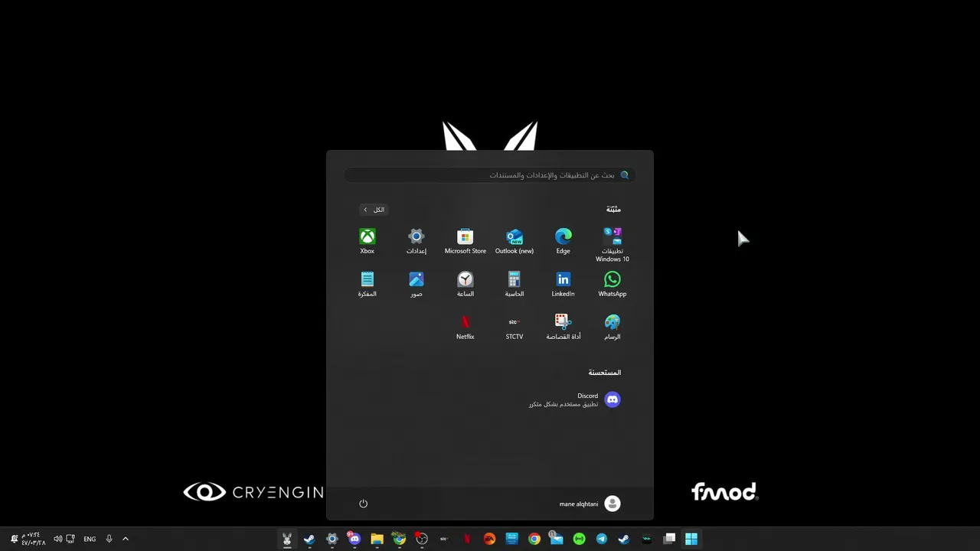Open the pinned Netflix tile in Start
Image resolution: width=980 pixels, height=551 pixels.
[465, 327]
